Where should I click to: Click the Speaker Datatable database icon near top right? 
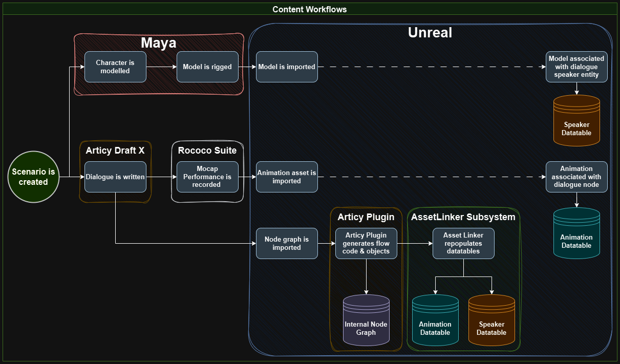[576, 121]
